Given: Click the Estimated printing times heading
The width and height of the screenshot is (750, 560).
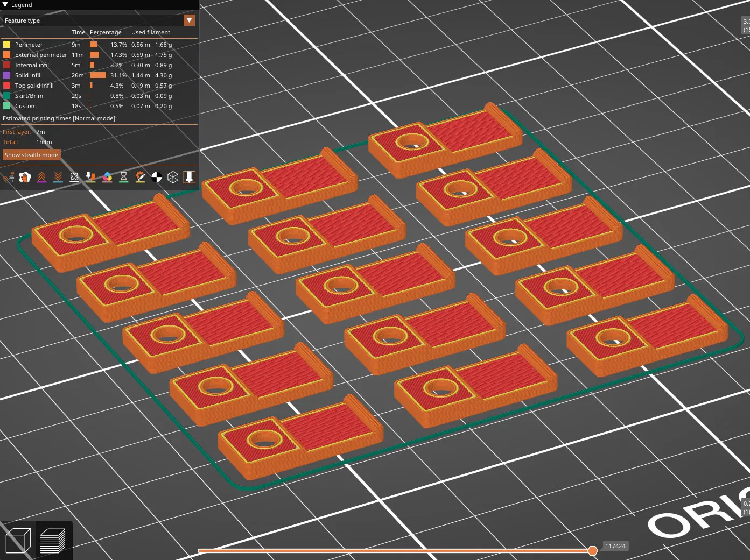Looking at the screenshot, I should [x=60, y=118].
